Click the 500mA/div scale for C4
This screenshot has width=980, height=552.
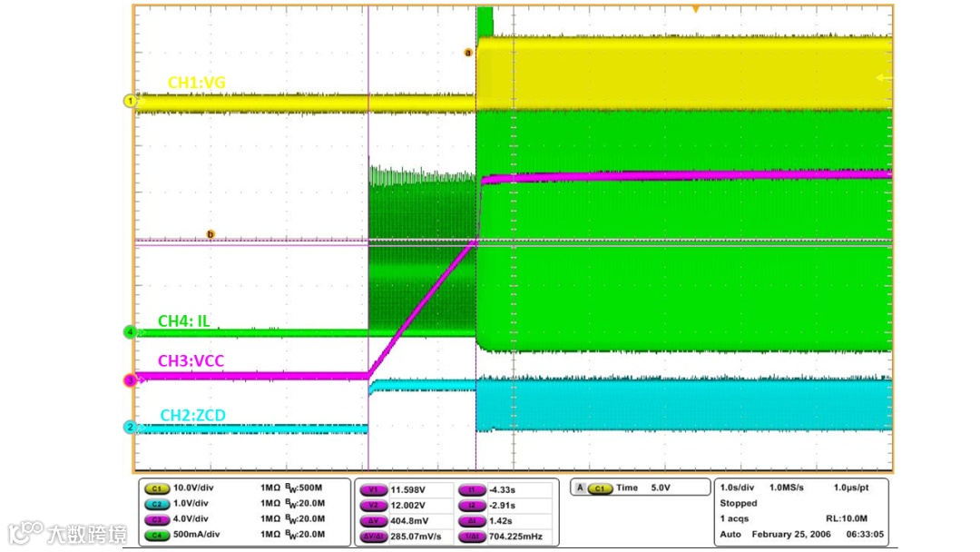click(196, 535)
